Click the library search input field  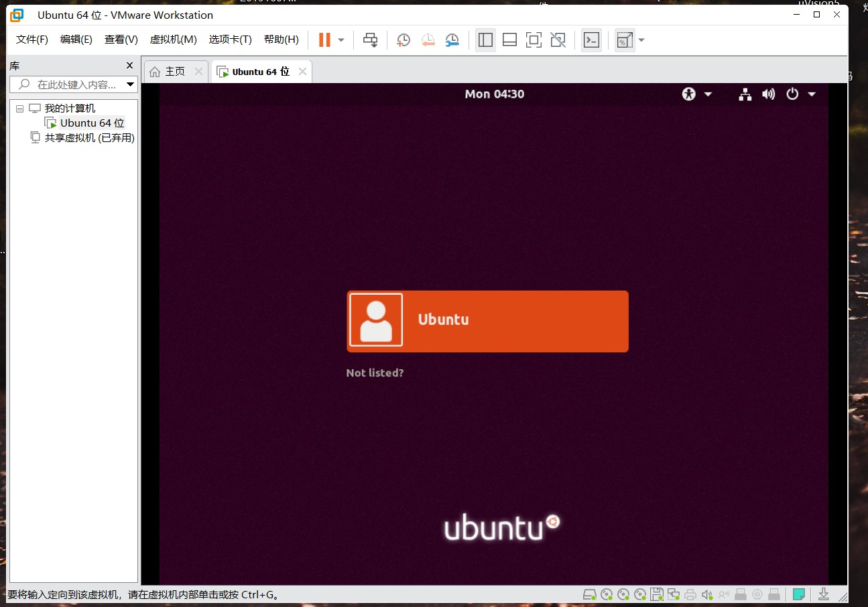pos(75,84)
